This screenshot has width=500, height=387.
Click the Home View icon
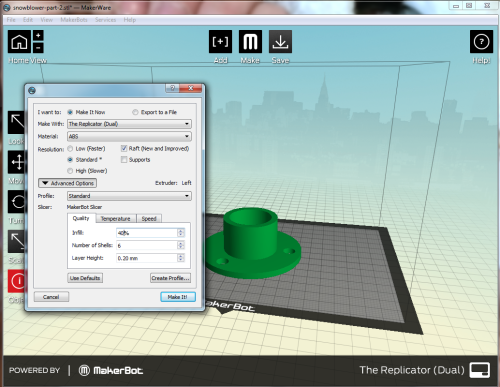click(19, 42)
